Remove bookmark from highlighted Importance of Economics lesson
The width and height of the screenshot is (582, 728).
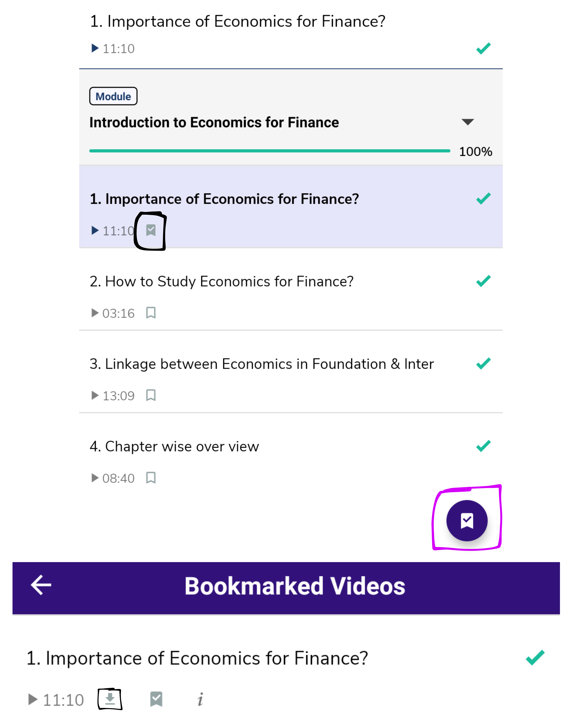151,230
